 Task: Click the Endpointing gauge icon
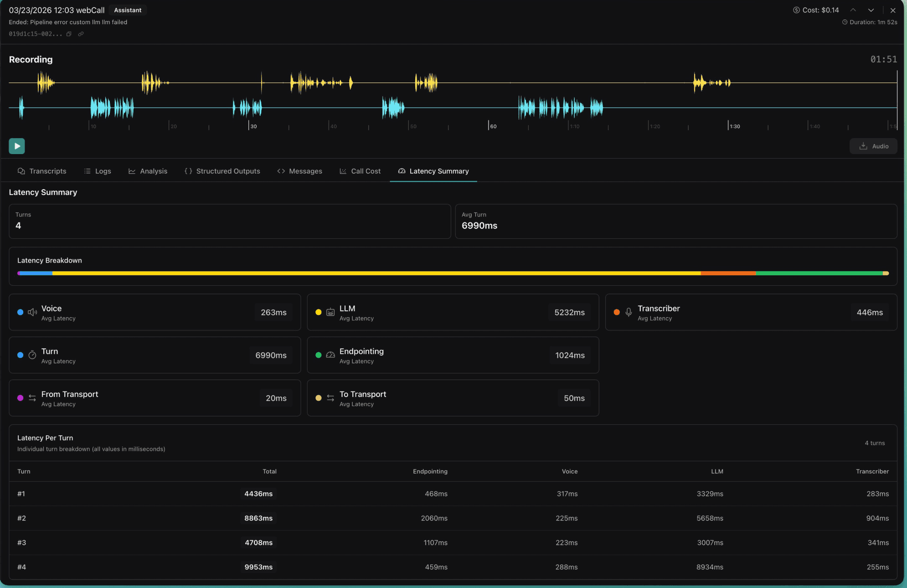point(330,355)
